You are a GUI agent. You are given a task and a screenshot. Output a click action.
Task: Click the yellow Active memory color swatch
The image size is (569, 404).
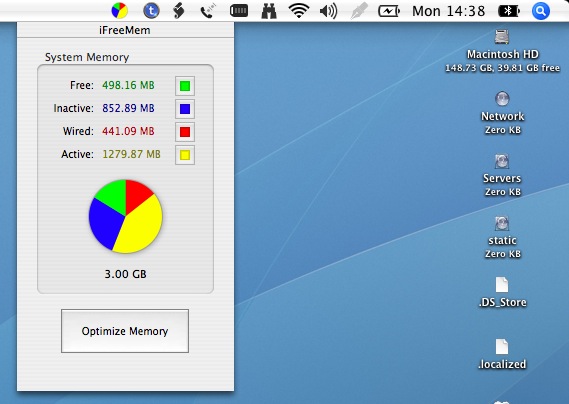coord(185,155)
